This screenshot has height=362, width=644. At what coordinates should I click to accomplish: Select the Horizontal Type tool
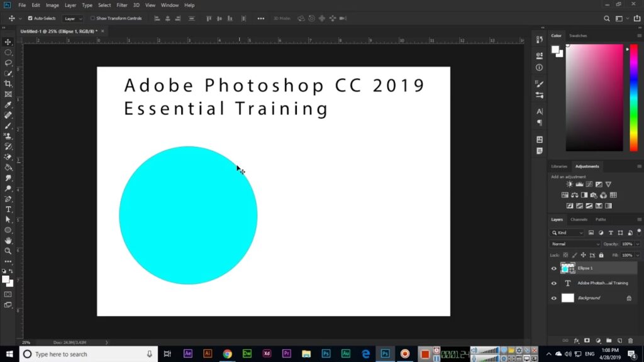(8, 209)
